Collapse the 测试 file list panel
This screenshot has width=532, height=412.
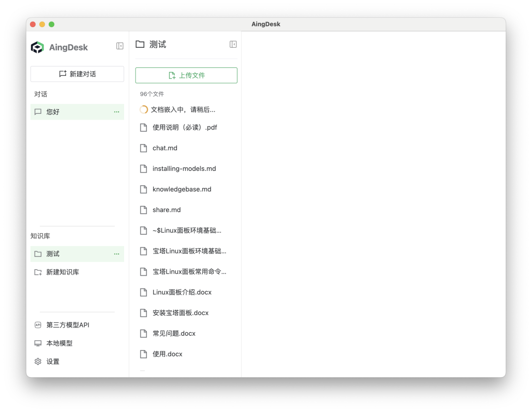pos(233,44)
